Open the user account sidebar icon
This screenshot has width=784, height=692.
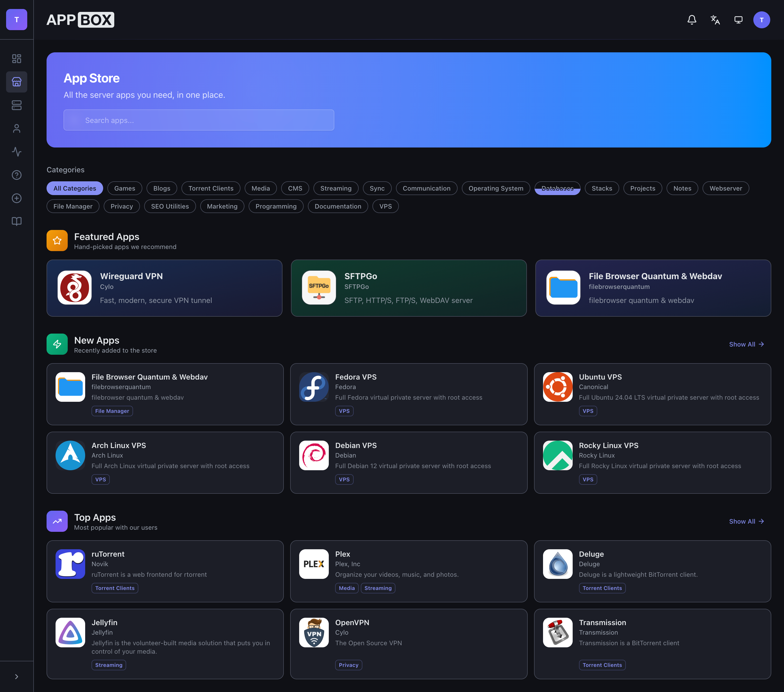click(16, 128)
